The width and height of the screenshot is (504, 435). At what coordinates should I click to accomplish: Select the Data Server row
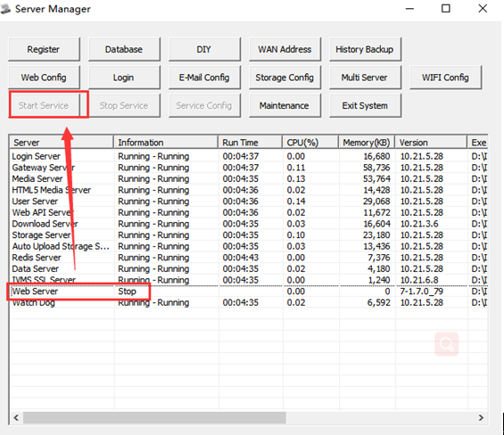[x=249, y=269]
